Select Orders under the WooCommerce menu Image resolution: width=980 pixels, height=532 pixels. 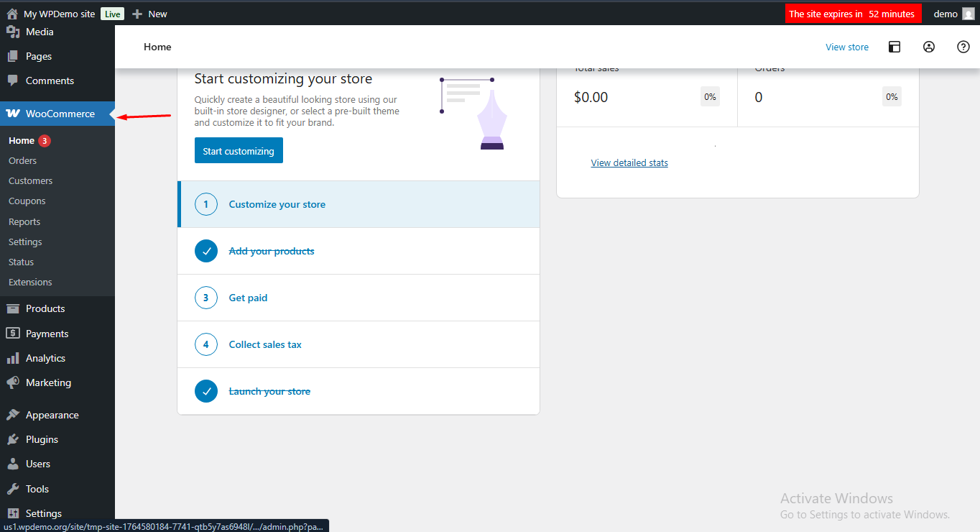(x=22, y=160)
